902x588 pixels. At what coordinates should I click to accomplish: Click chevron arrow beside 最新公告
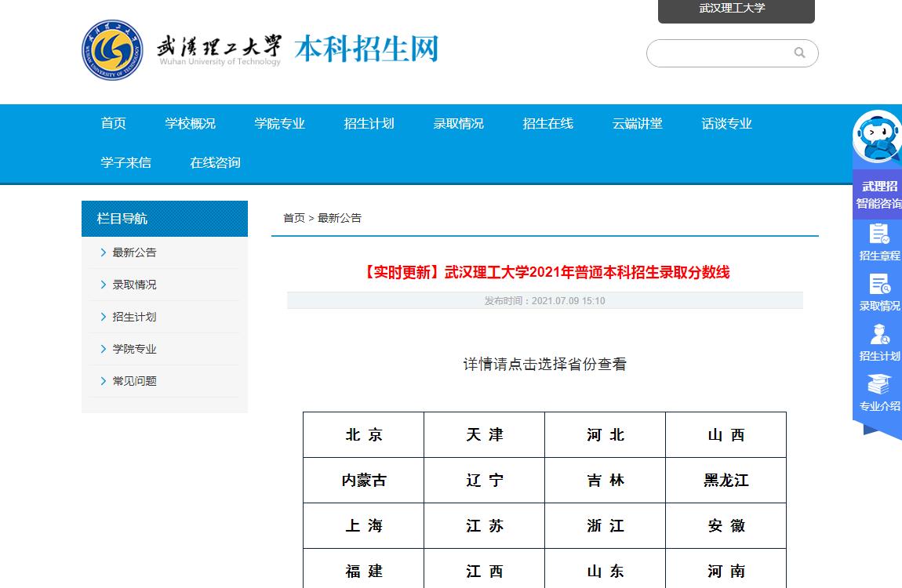(103, 252)
